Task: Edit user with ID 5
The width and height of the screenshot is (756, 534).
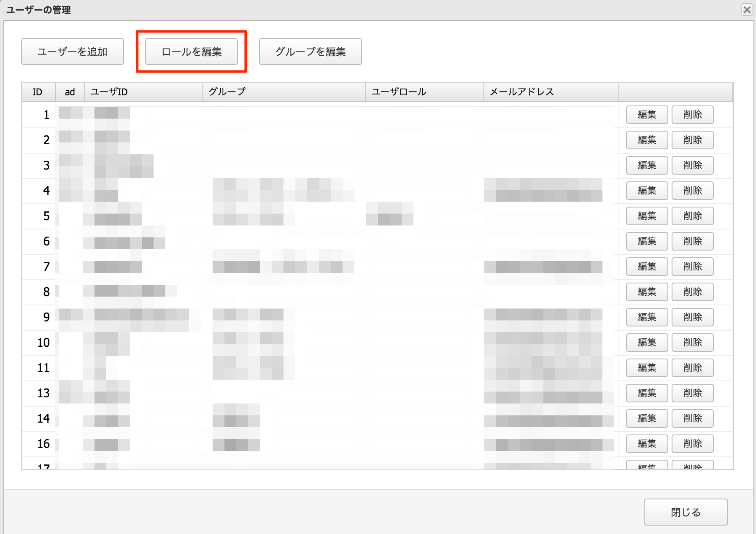Action: click(647, 216)
